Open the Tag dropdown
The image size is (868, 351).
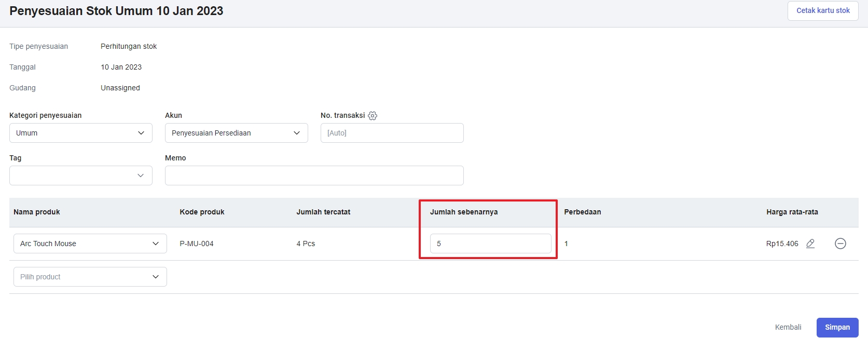[80, 176]
